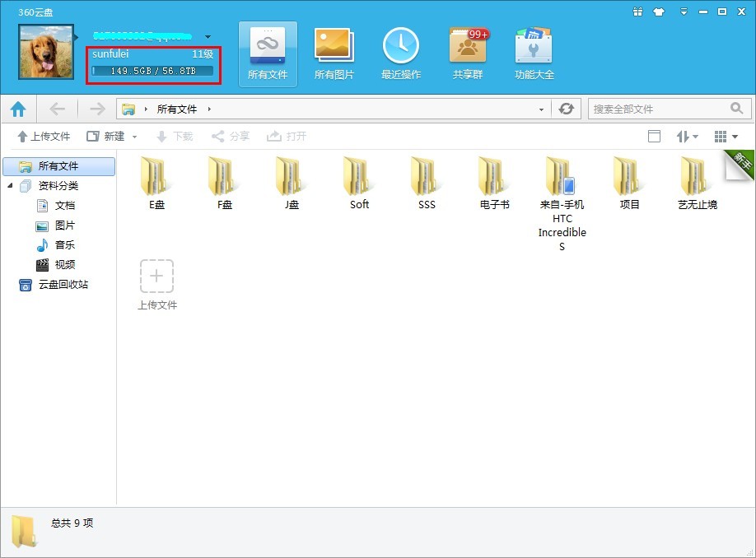Open the sort order dropdown
The image size is (756, 558).
click(x=687, y=137)
